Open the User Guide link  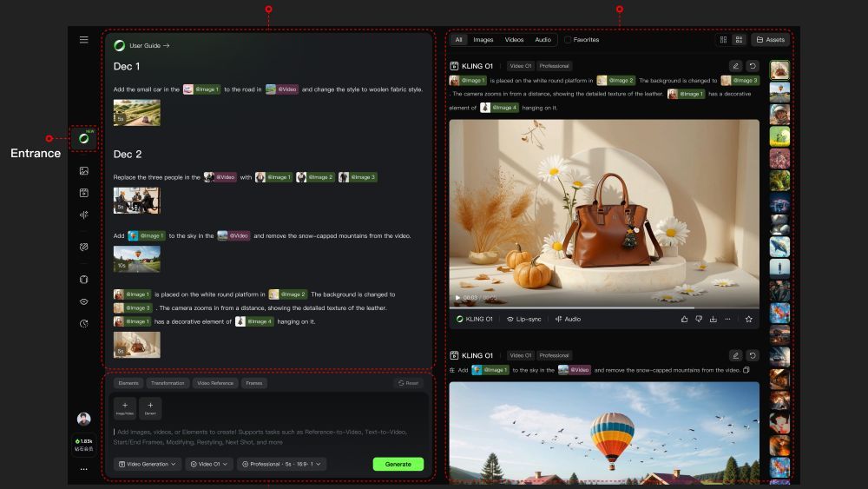click(x=149, y=45)
